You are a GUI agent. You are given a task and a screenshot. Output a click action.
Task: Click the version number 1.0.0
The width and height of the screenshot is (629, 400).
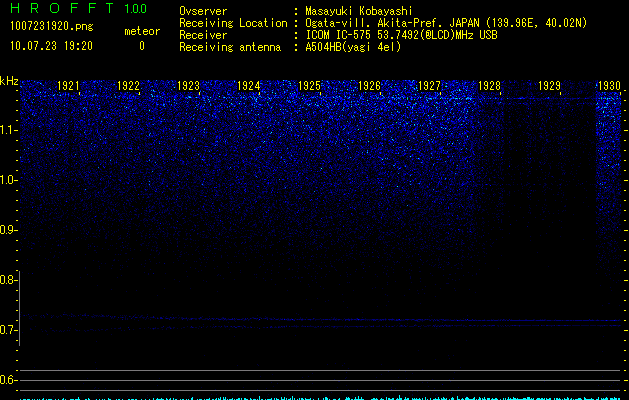pyautogui.click(x=136, y=8)
